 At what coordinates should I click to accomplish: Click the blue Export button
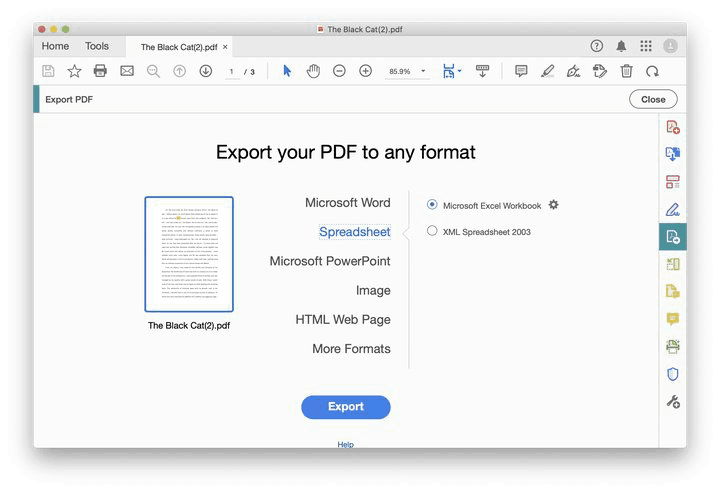coord(346,407)
